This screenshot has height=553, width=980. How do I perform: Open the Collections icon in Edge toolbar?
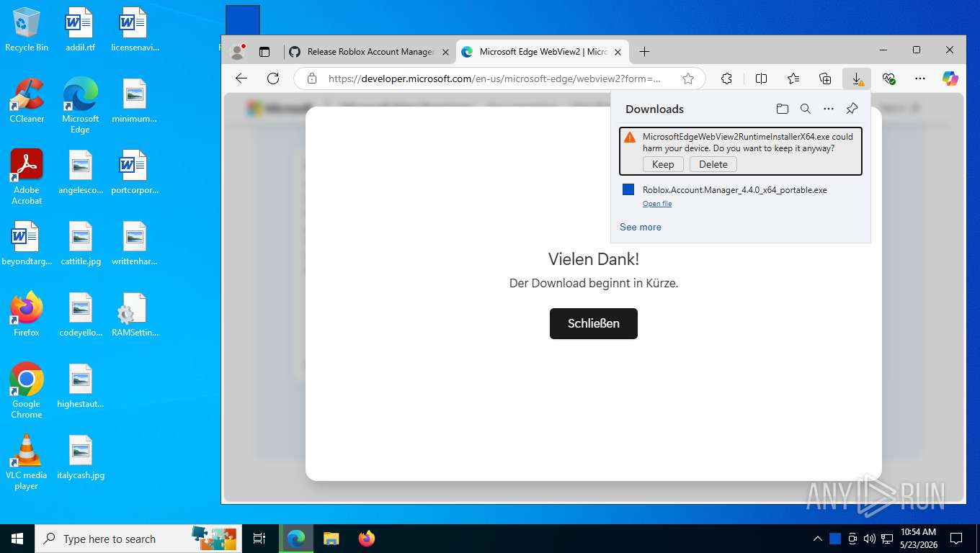tap(826, 78)
